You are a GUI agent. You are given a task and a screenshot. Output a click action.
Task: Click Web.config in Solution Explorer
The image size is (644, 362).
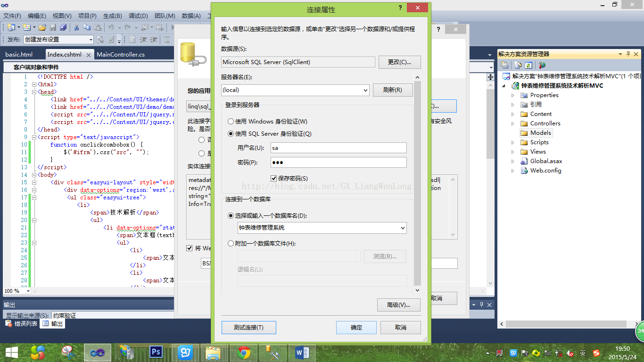[x=545, y=171]
